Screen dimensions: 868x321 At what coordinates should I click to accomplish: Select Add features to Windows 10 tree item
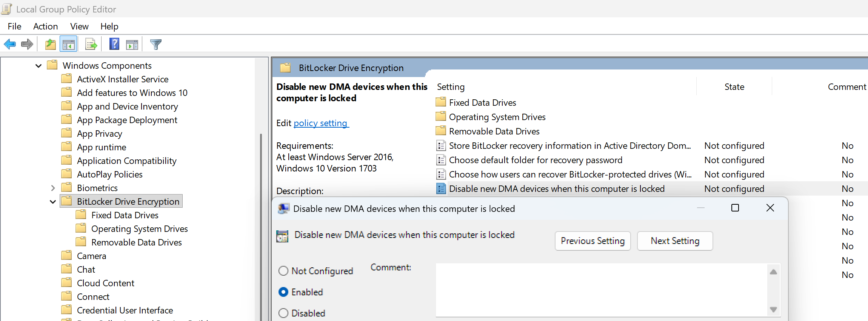[x=132, y=93]
